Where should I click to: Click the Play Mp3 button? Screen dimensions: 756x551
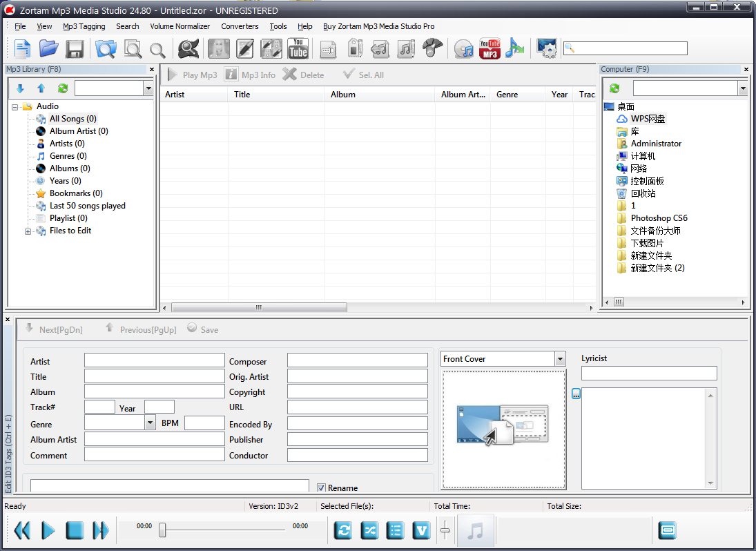193,75
